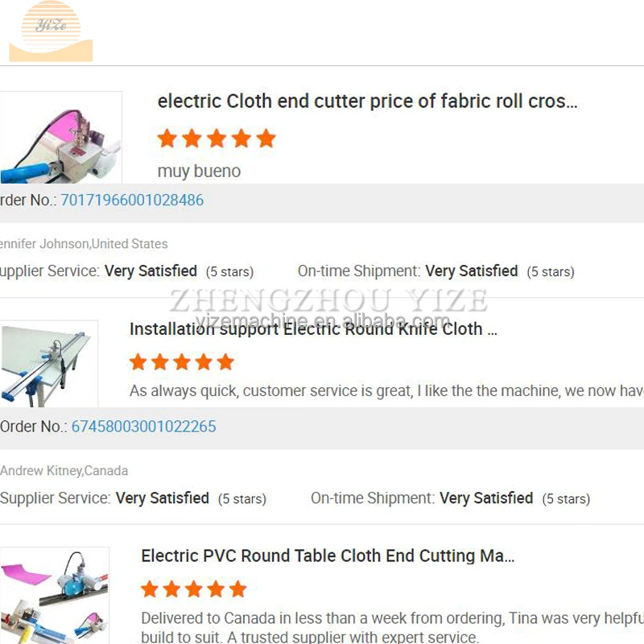Screen dimensions: 644x644
Task: Open the PVC round table cutter thumbnail
Action: (55, 594)
